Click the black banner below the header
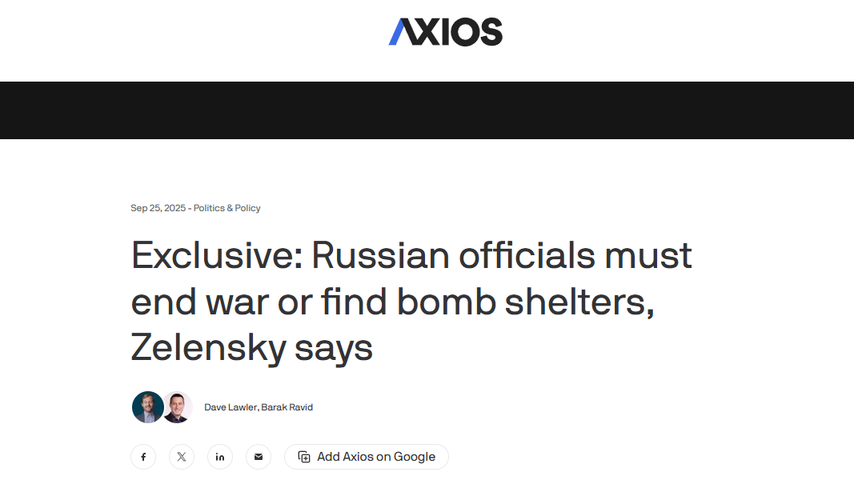This screenshot has height=504, width=854. [427, 110]
